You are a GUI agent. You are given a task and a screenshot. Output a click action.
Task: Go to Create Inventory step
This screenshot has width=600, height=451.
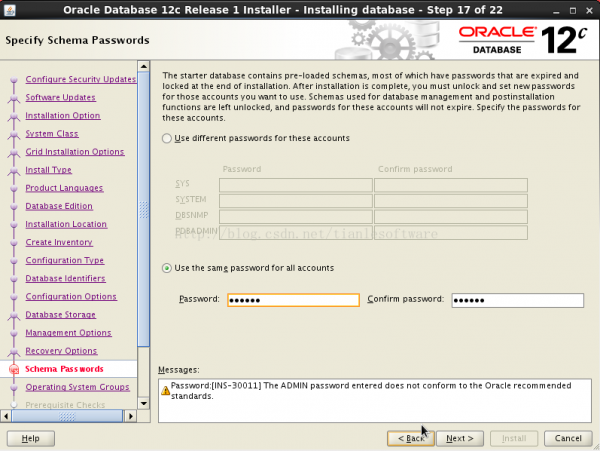click(59, 242)
